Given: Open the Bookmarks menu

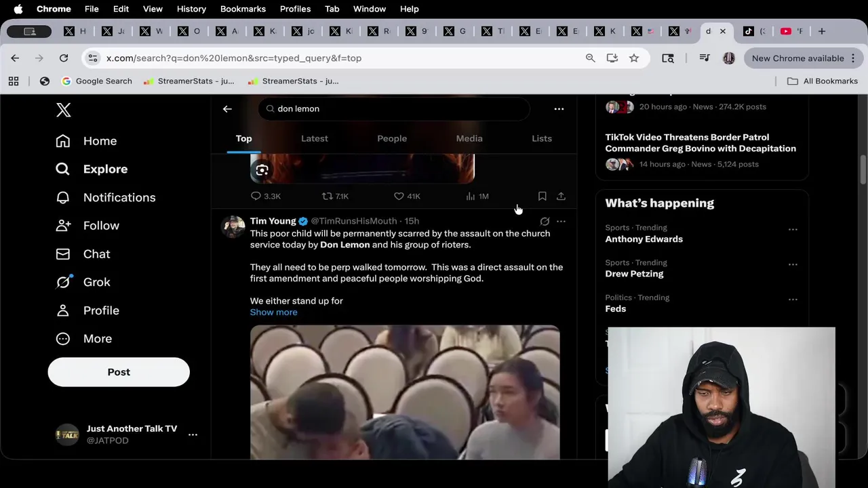Looking at the screenshot, I should pyautogui.click(x=243, y=9).
